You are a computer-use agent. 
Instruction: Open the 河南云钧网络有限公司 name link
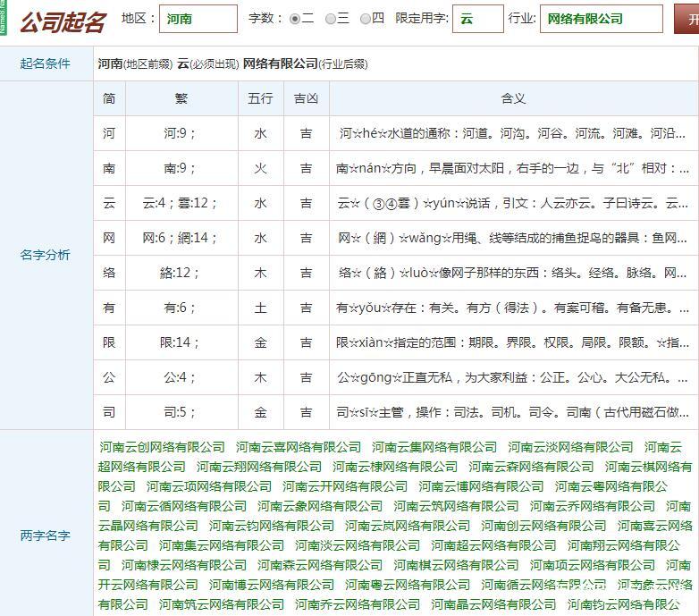pos(272,526)
